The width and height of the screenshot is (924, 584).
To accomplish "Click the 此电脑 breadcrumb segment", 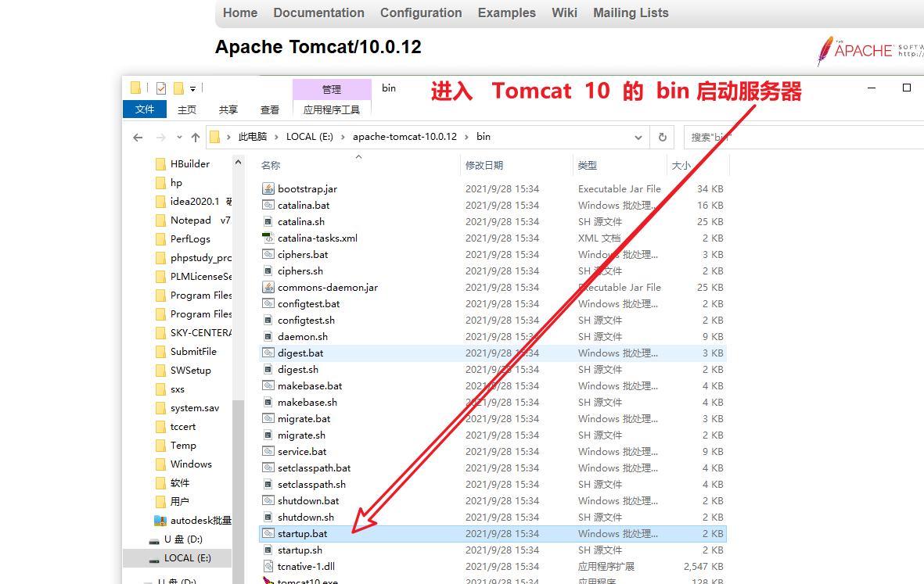I will [x=253, y=137].
